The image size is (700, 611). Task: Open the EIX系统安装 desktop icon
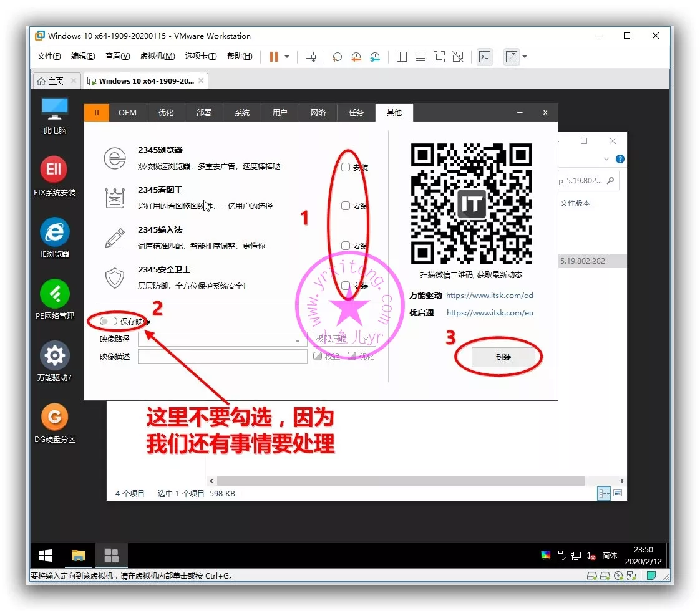click(x=54, y=170)
